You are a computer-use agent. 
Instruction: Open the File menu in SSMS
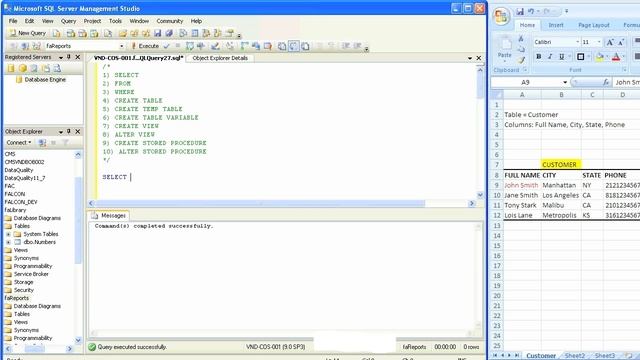click(x=13, y=21)
